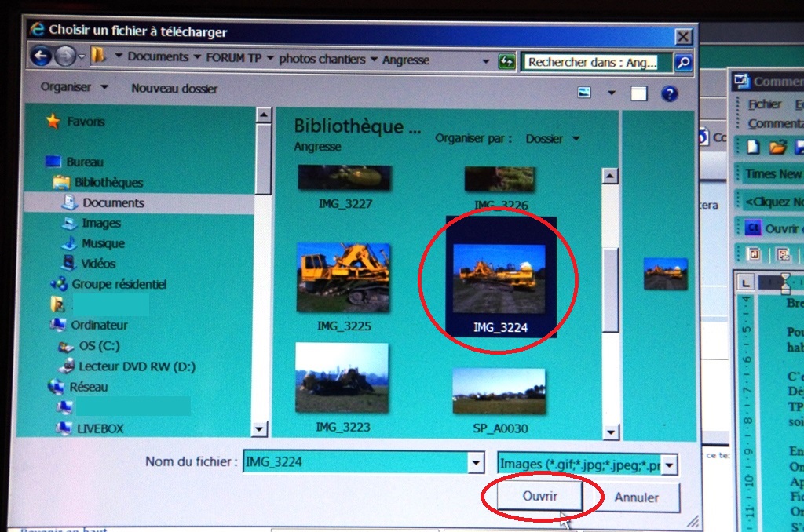Click navigation pane scrollbar down arrow
This screenshot has width=804, height=532.
260,428
